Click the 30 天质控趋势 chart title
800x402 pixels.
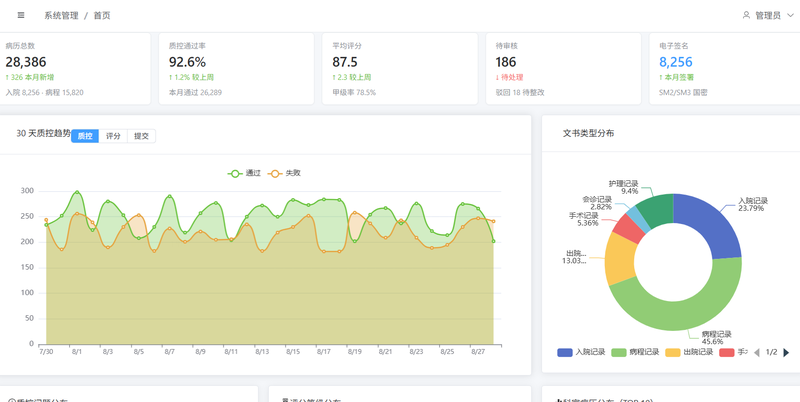tap(44, 134)
